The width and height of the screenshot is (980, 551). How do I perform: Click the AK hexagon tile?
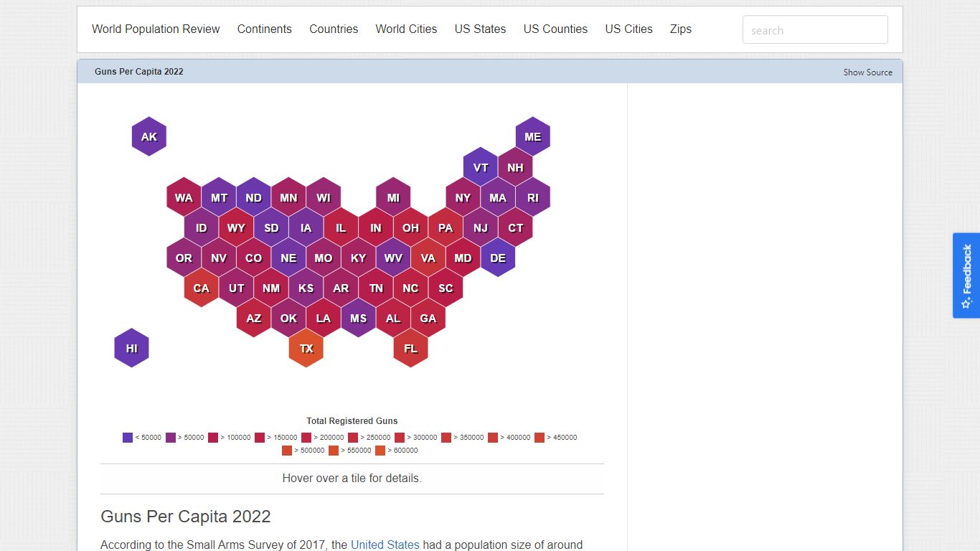click(x=149, y=136)
